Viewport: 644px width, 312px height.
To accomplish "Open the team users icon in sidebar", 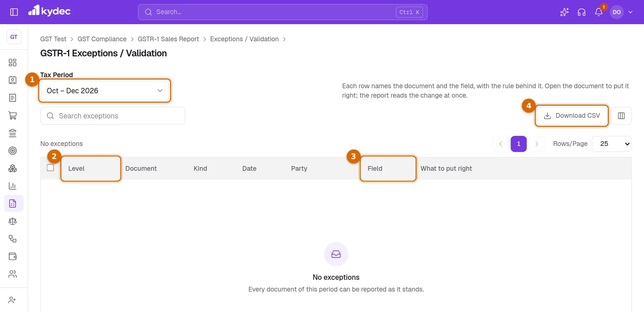I will click(13, 274).
